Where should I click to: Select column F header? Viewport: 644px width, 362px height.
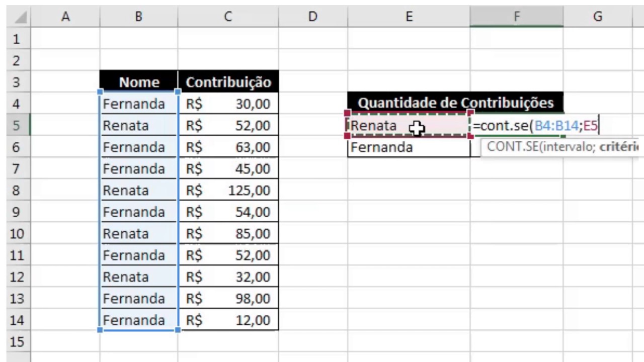[x=517, y=17]
